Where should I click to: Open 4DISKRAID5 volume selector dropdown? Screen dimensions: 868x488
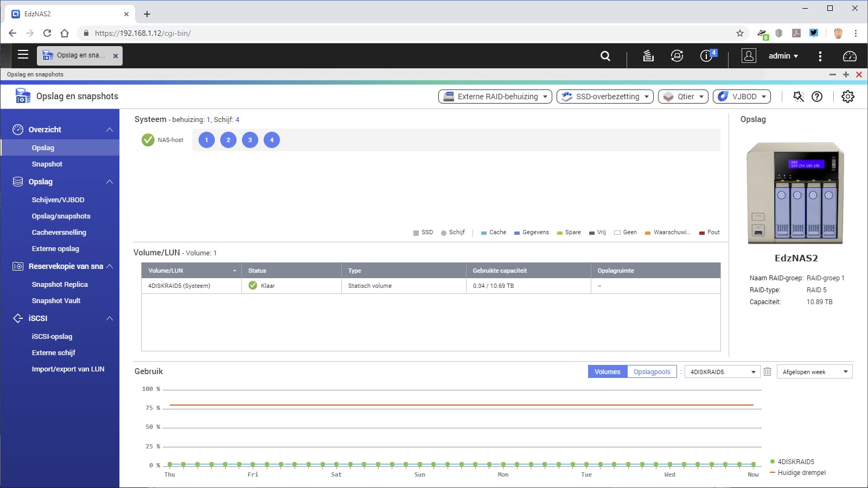tap(722, 371)
